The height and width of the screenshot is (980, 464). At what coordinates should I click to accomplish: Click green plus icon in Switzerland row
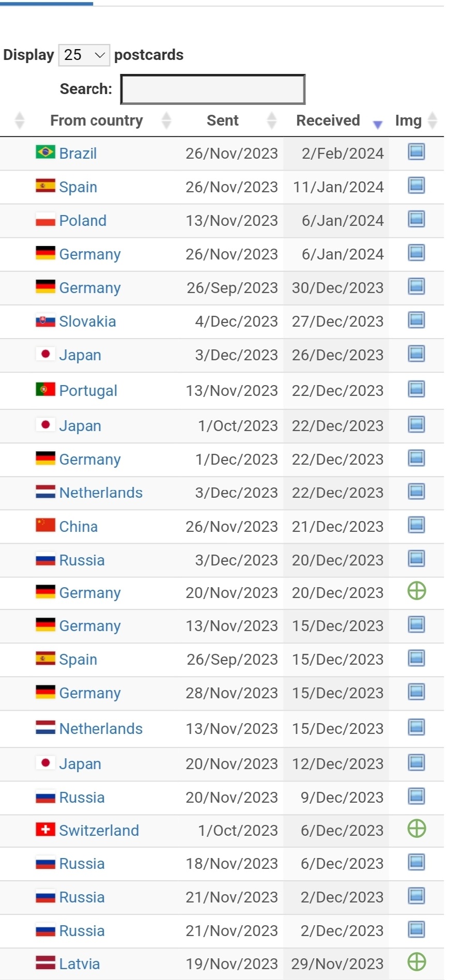pos(416,829)
